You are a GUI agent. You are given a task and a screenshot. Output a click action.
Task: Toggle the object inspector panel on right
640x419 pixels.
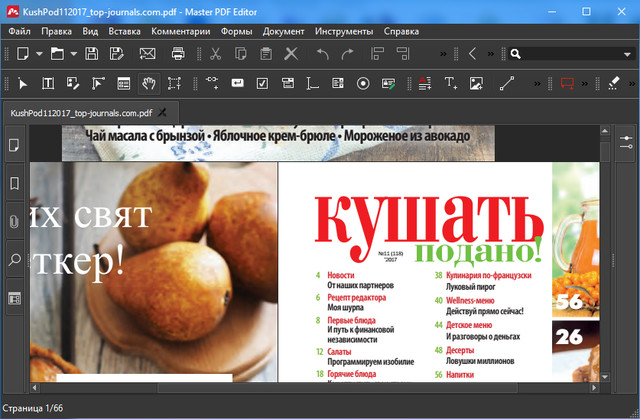(626, 142)
